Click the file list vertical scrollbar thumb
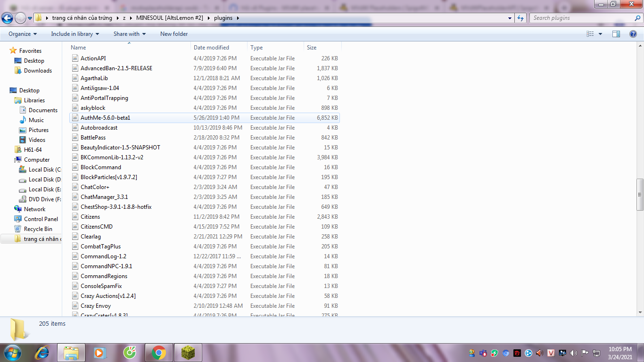Screen dimensions: 644x362 [x=640, y=195]
